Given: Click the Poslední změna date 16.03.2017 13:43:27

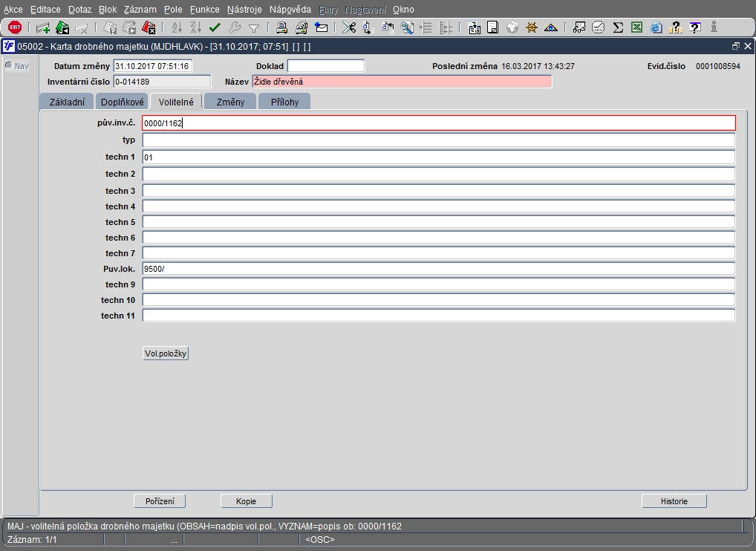Looking at the screenshot, I should click(538, 66).
